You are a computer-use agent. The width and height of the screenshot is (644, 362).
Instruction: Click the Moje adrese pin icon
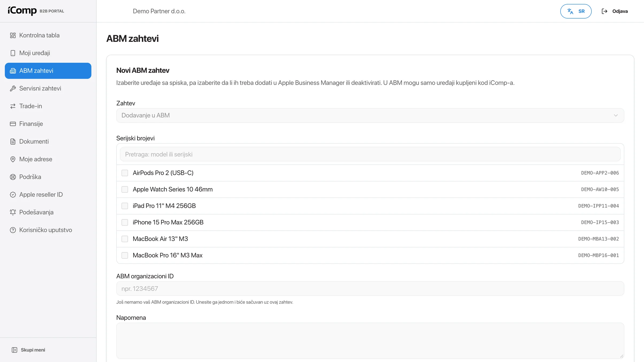[x=13, y=159]
